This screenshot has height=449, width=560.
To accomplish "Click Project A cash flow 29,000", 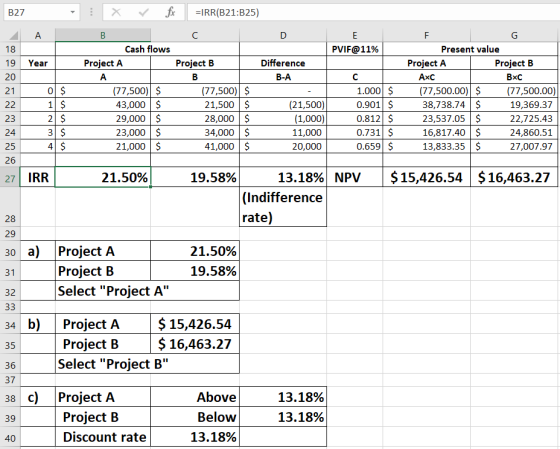I will pos(103,119).
